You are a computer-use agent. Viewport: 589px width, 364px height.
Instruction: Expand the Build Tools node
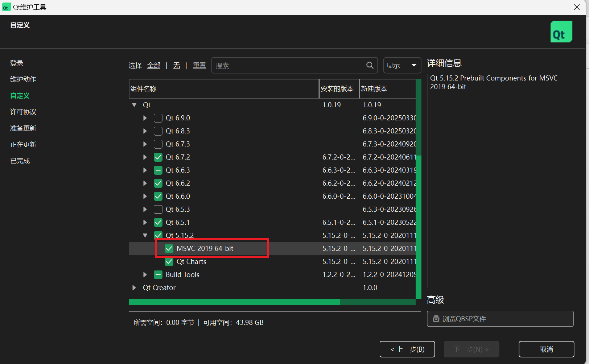(145, 274)
